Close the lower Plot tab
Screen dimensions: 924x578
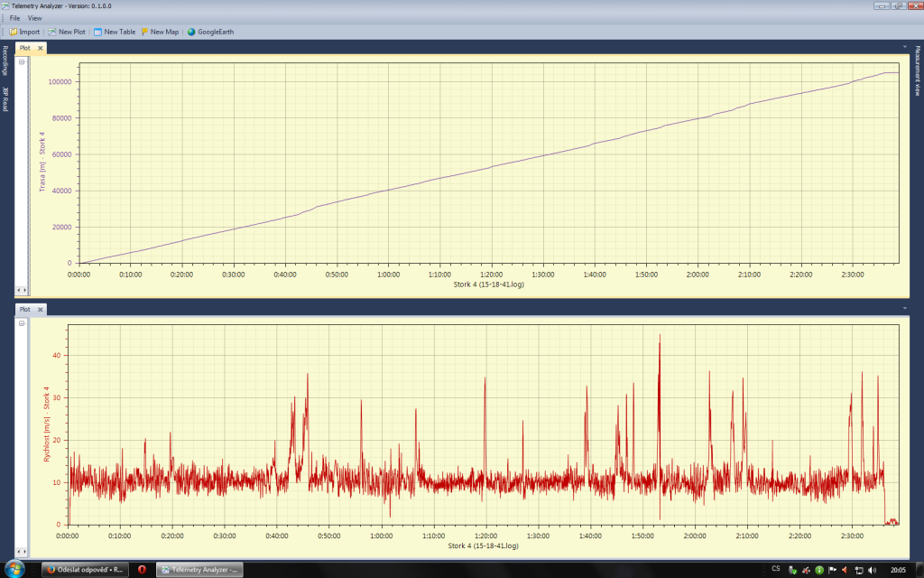(40, 310)
